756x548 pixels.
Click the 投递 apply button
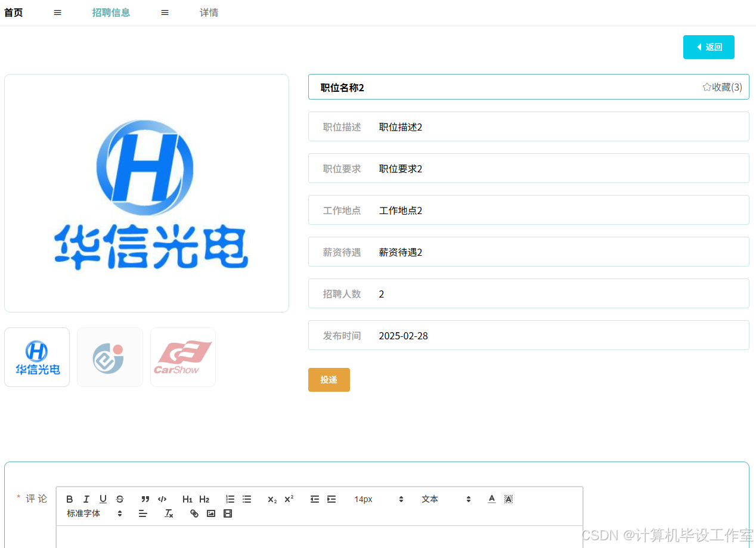[x=329, y=380]
